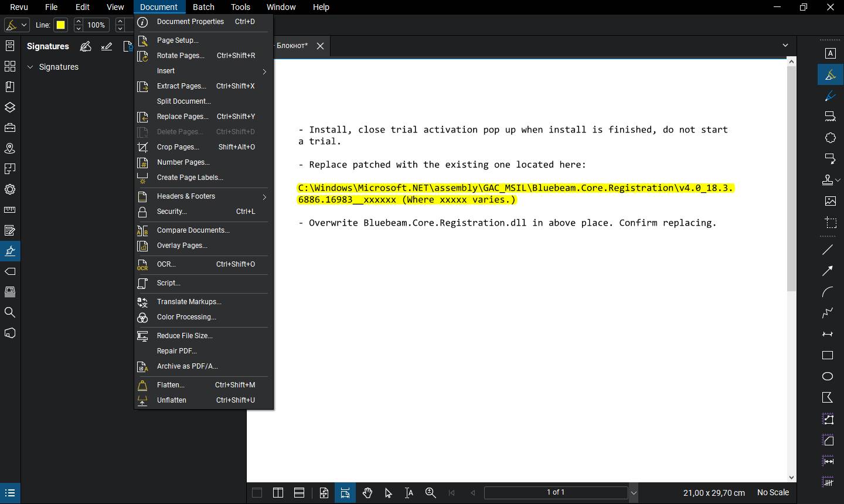Choose Replace Pages menu entry
The image size is (844, 504).
click(203, 117)
